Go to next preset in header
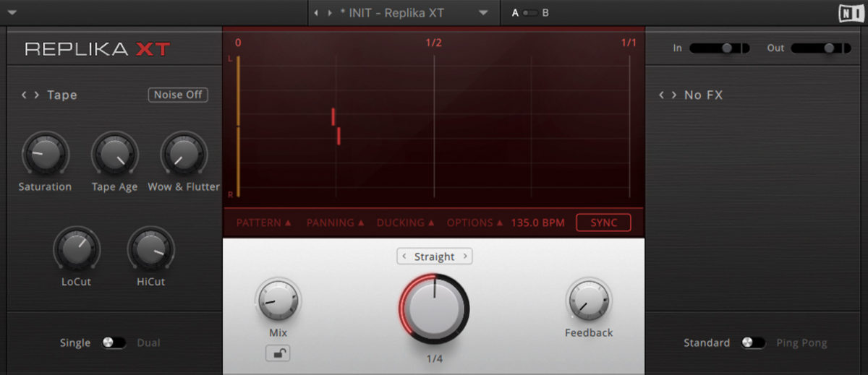868x375 pixels. tap(330, 13)
